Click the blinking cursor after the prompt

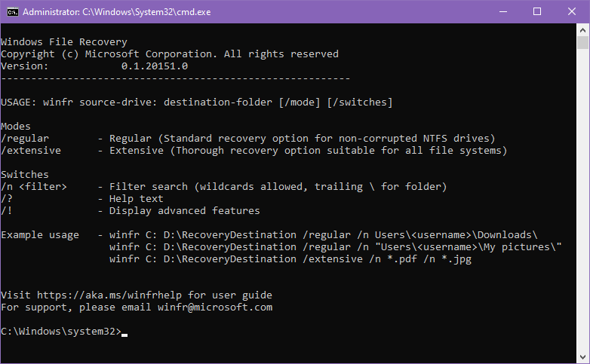[x=124, y=335]
